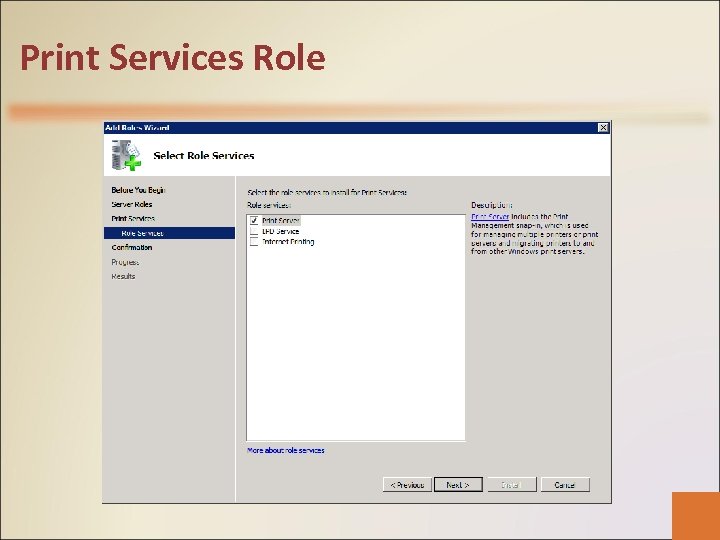Click the Progress step label
This screenshot has width=720, height=540.
click(125, 262)
